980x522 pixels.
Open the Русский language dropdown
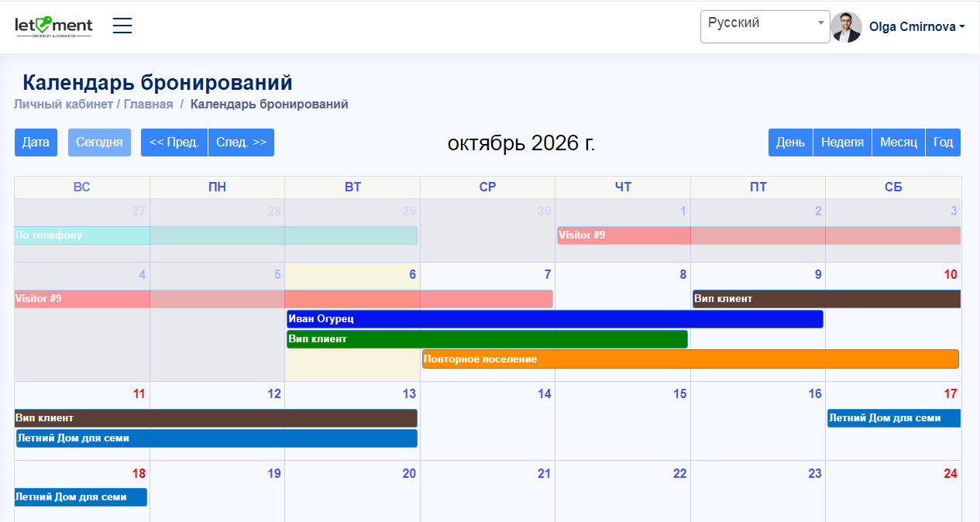pyautogui.click(x=765, y=26)
